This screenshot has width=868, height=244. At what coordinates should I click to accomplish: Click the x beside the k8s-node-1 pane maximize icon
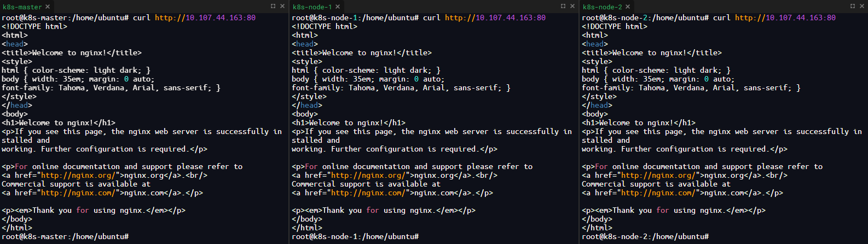pos(572,6)
